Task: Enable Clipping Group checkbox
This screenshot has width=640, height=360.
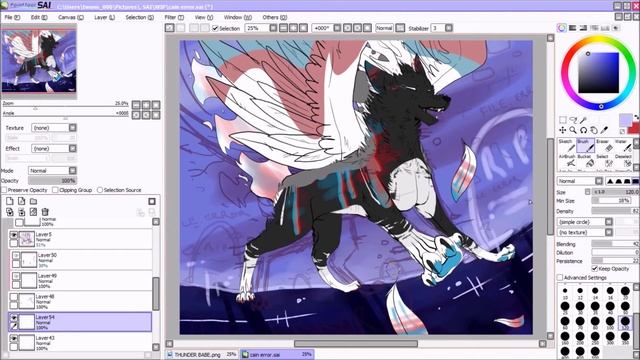Action: (x=56, y=190)
